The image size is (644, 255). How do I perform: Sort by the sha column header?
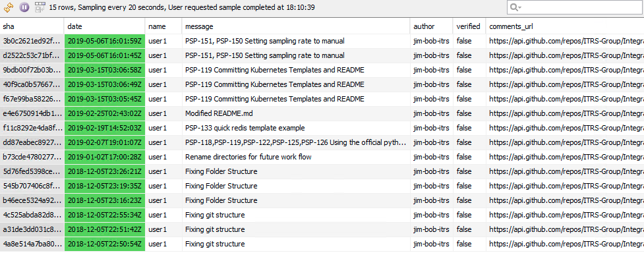coord(32,26)
